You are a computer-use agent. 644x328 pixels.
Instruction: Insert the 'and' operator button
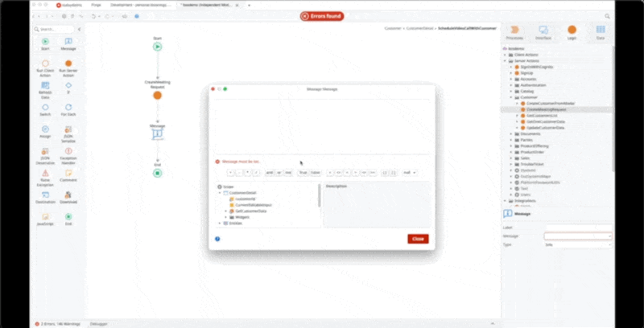coord(269,172)
